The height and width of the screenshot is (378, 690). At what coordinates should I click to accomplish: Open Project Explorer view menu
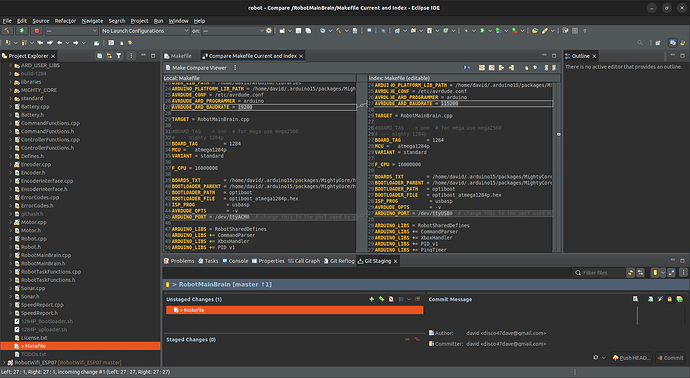click(131, 56)
